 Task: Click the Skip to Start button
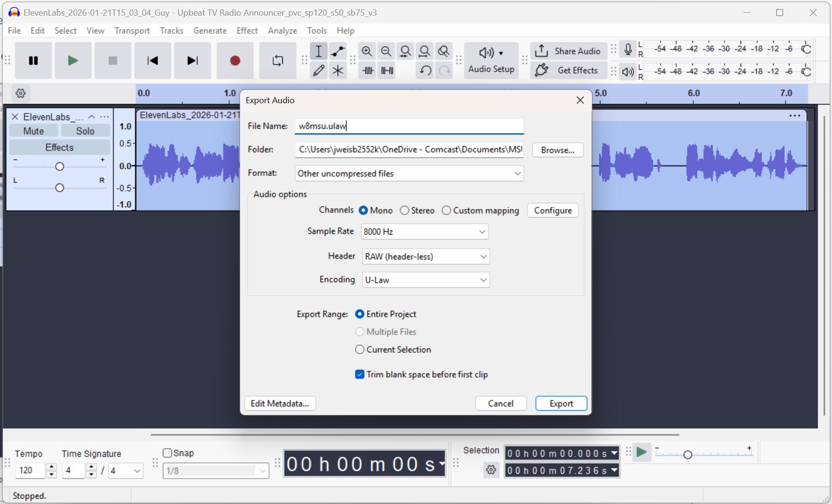[152, 61]
